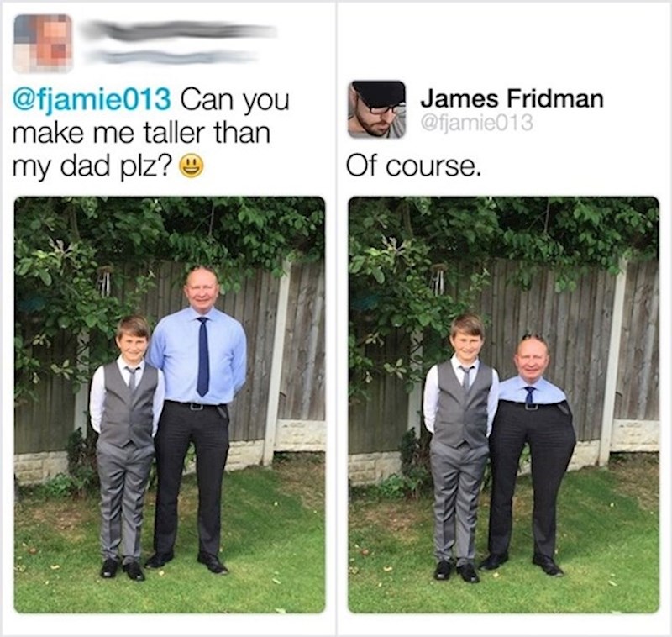Open the blurred profile avatar of requester

(x=43, y=44)
